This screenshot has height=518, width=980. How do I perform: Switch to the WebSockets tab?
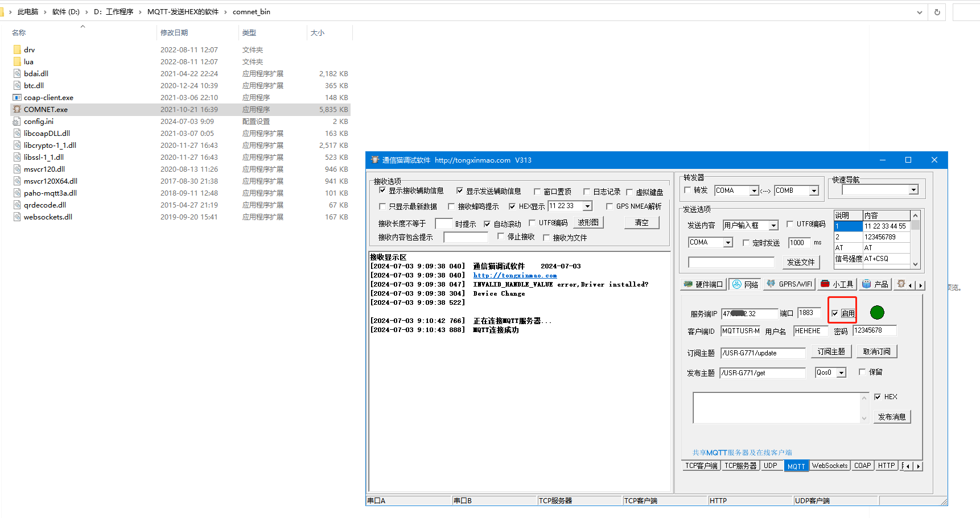pyautogui.click(x=829, y=466)
